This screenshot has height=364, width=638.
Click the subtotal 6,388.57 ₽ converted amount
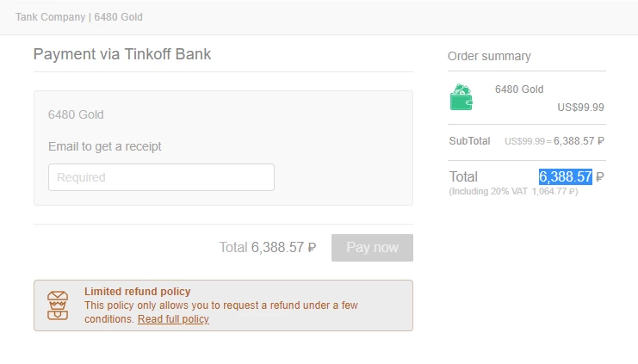coord(579,141)
